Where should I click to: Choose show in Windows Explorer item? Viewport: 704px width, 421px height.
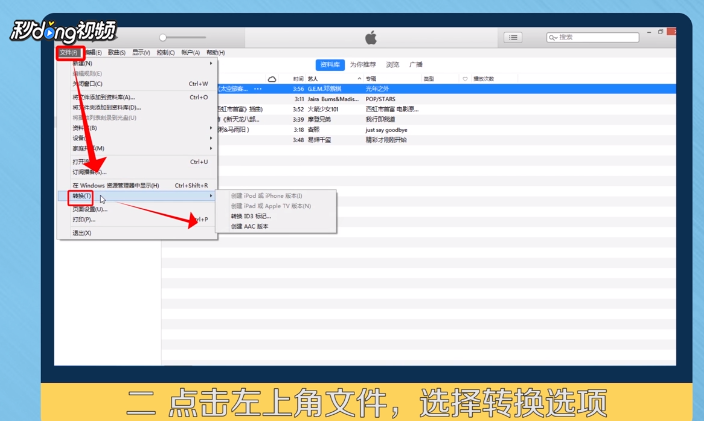tap(137, 185)
